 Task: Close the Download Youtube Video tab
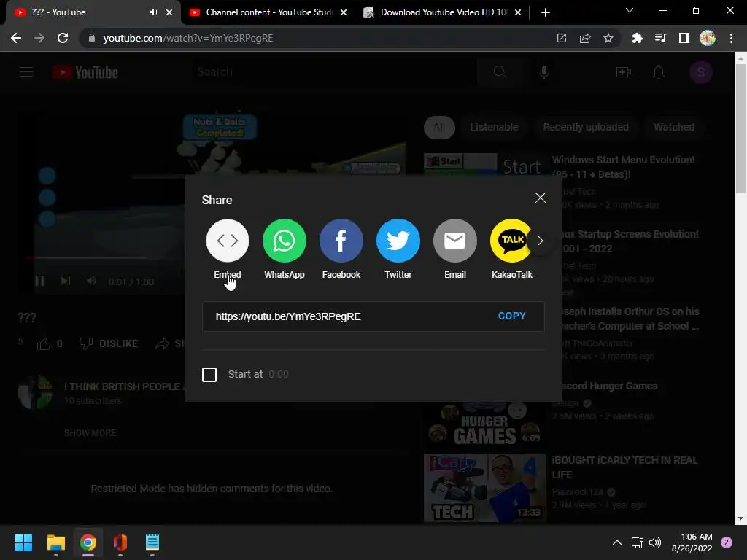[519, 12]
